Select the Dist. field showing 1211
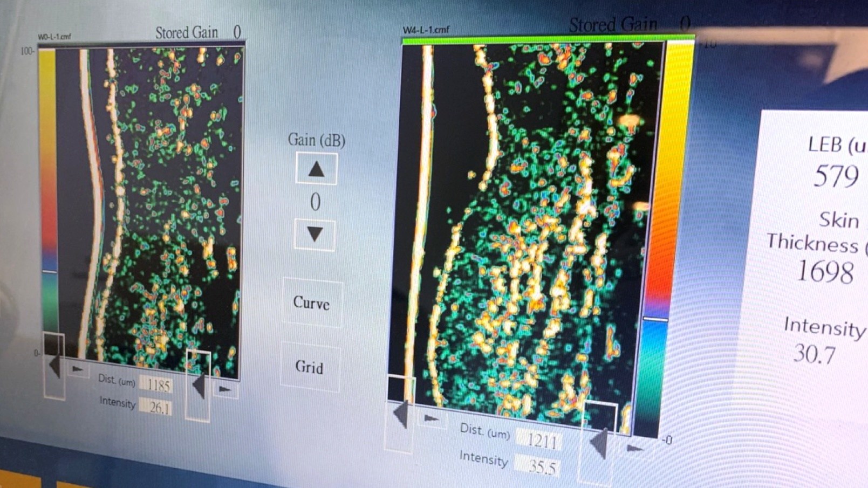Viewport: 868px width, 488px height. (x=541, y=441)
